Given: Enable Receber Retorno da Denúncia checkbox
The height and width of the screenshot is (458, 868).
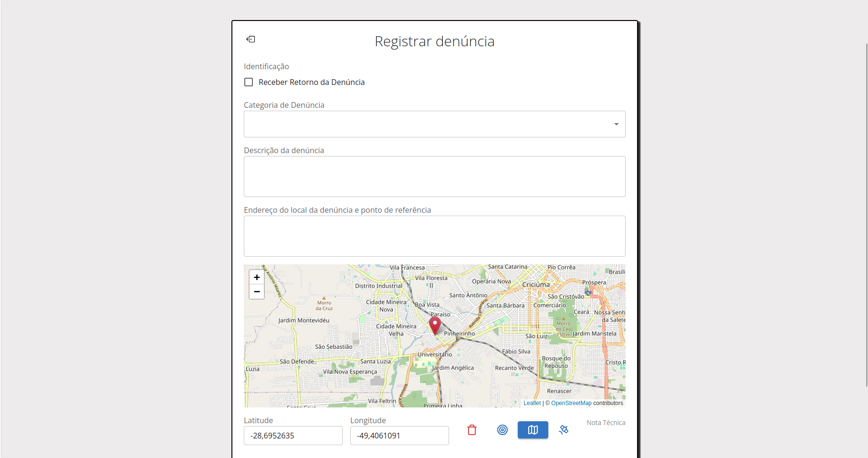Looking at the screenshot, I should pos(249,82).
